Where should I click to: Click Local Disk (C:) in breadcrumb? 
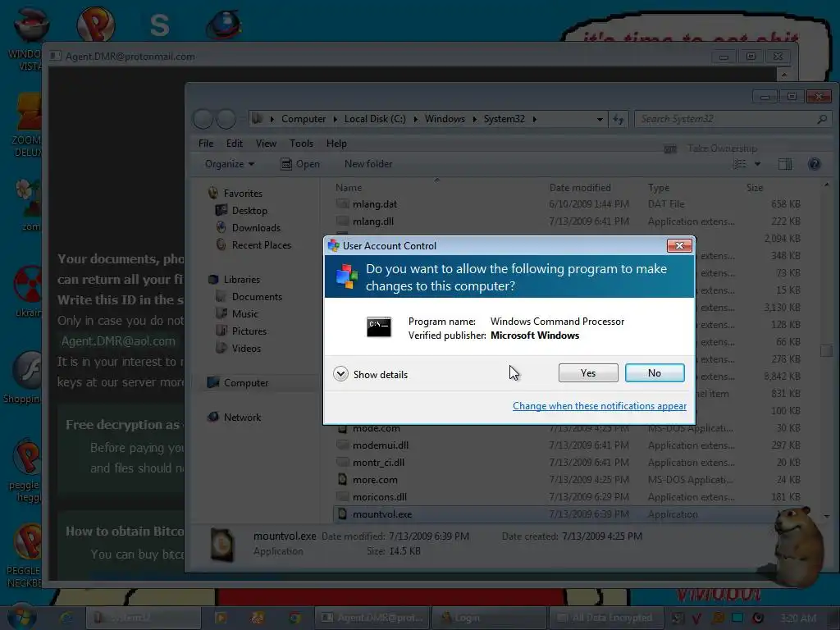(x=375, y=119)
